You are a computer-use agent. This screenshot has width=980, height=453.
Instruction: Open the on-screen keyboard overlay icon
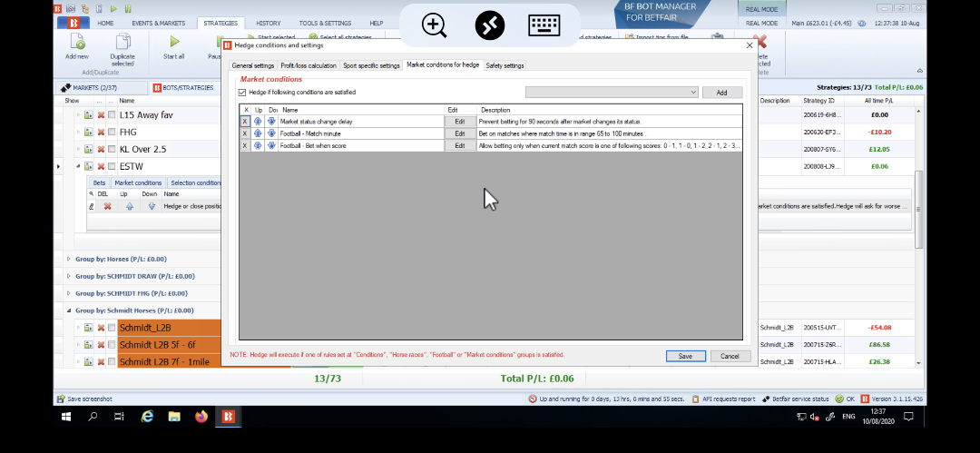point(544,25)
